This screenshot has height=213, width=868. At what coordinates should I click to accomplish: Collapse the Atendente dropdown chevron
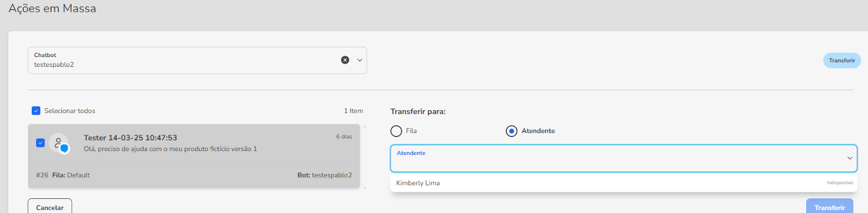850,158
